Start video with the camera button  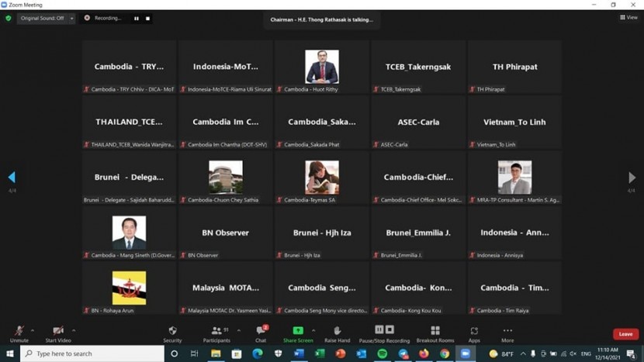click(x=57, y=333)
